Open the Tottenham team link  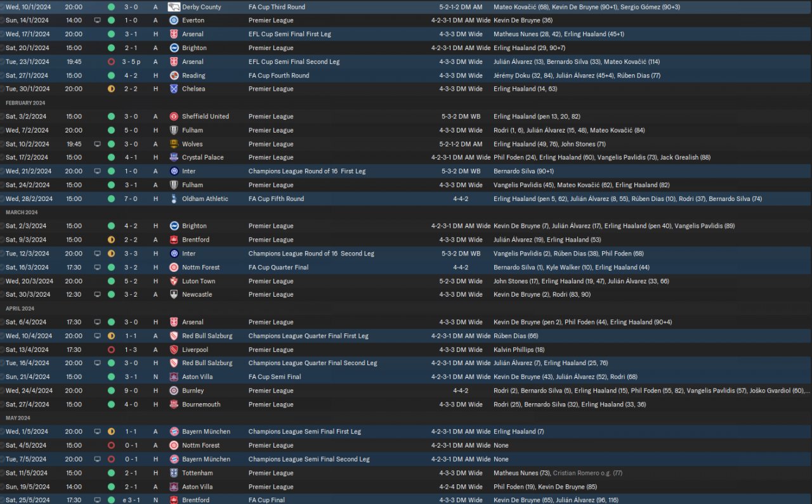click(197, 473)
